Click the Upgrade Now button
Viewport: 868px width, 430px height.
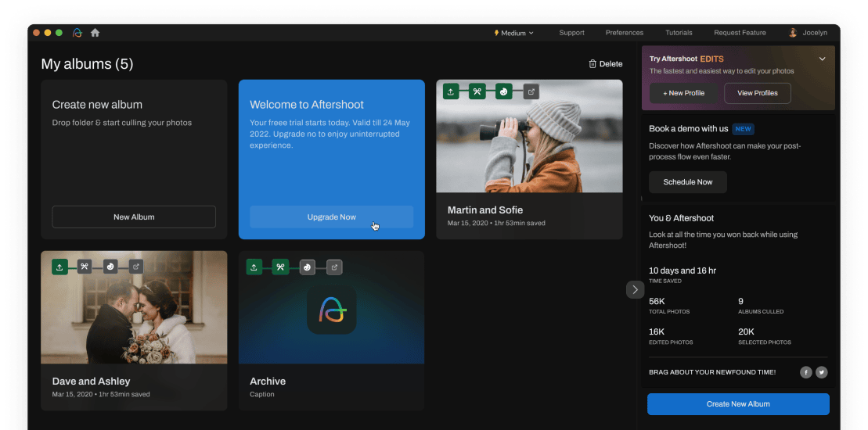332,217
